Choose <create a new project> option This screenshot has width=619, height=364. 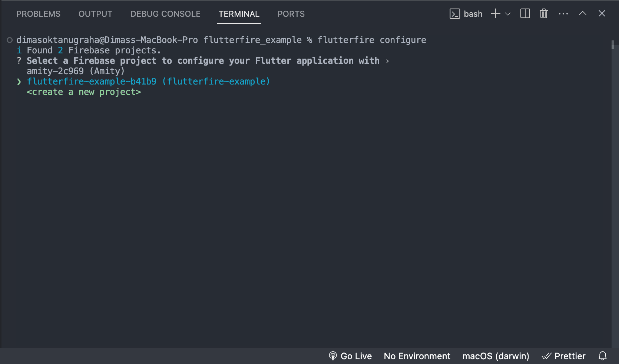pos(84,92)
